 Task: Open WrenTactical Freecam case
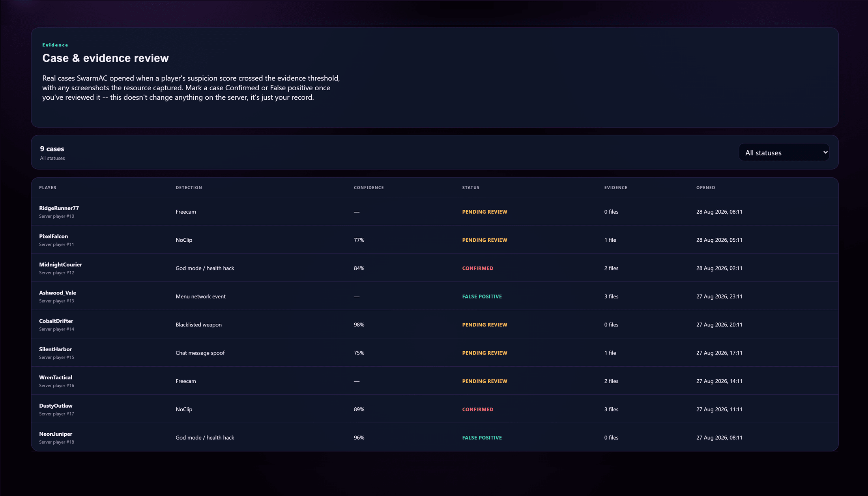[435, 381]
